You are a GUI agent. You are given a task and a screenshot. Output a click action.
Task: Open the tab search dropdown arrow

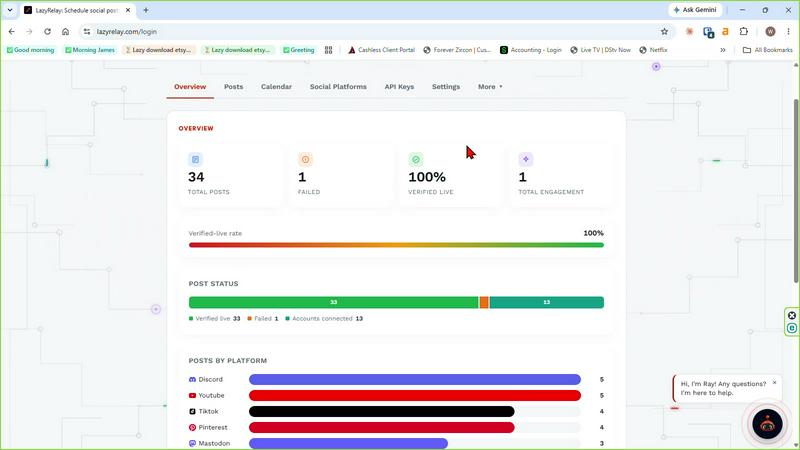coord(10,10)
